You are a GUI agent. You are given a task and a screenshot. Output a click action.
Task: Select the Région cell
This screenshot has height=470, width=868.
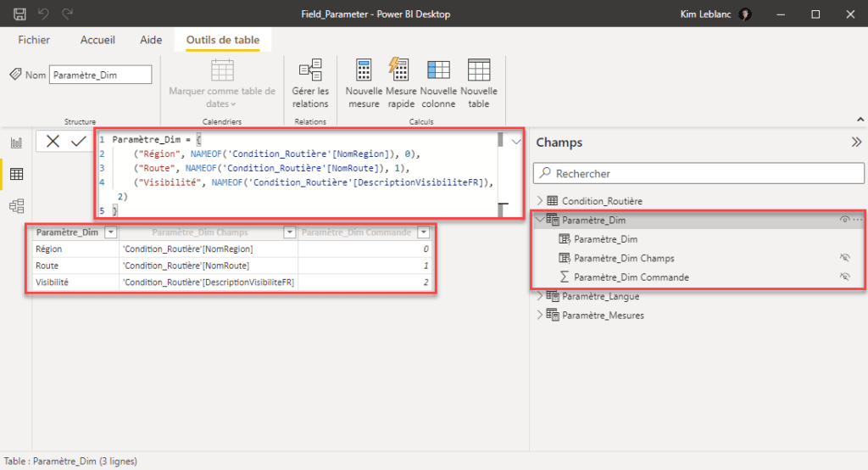(x=75, y=249)
